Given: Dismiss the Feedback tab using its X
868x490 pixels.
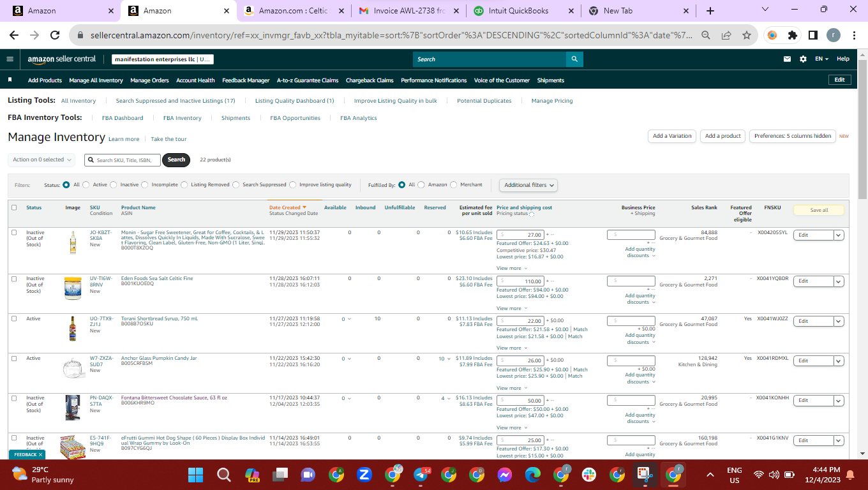Looking at the screenshot, I should coord(41,455).
